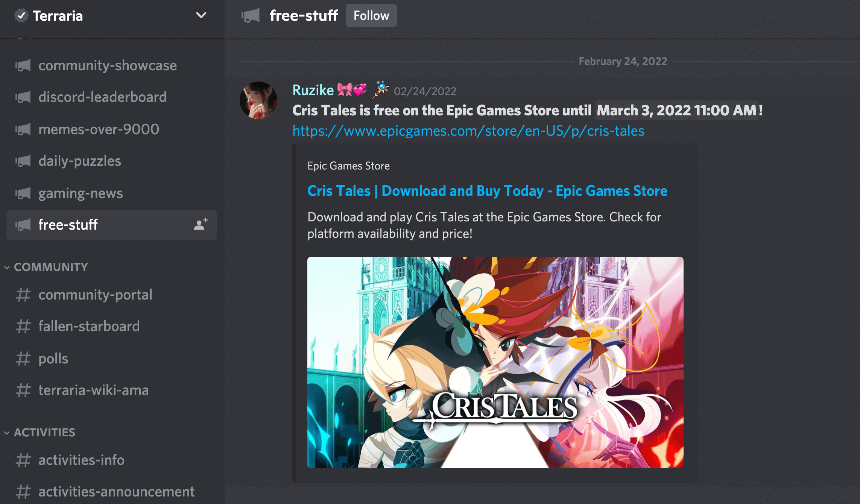
Task: Select the memes-over-9000 channel
Action: [99, 129]
